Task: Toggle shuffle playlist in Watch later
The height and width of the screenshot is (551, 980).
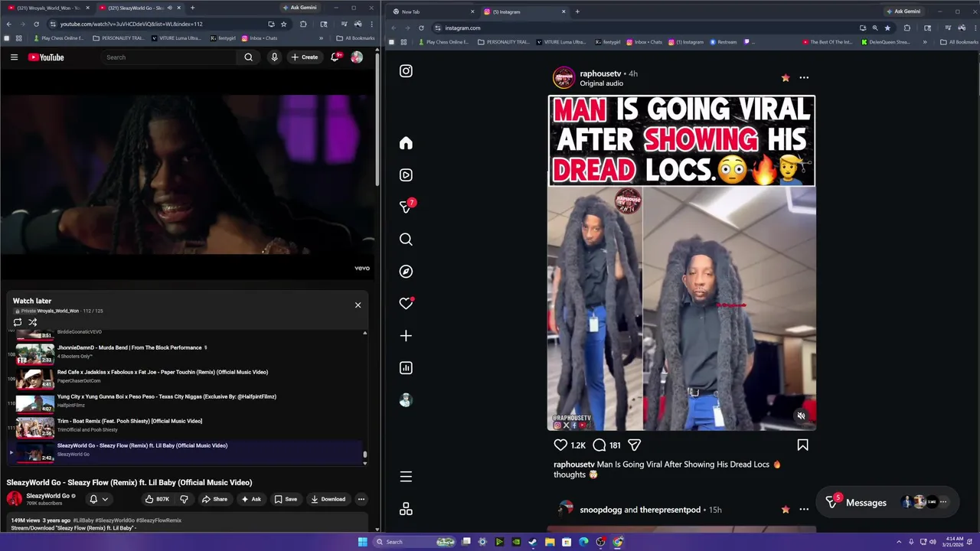Action: 33,322
